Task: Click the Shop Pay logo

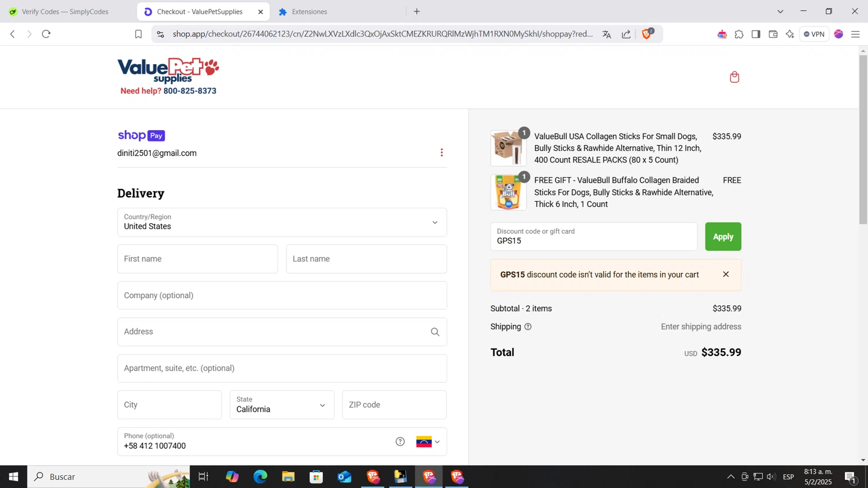Action: pyautogui.click(x=141, y=135)
